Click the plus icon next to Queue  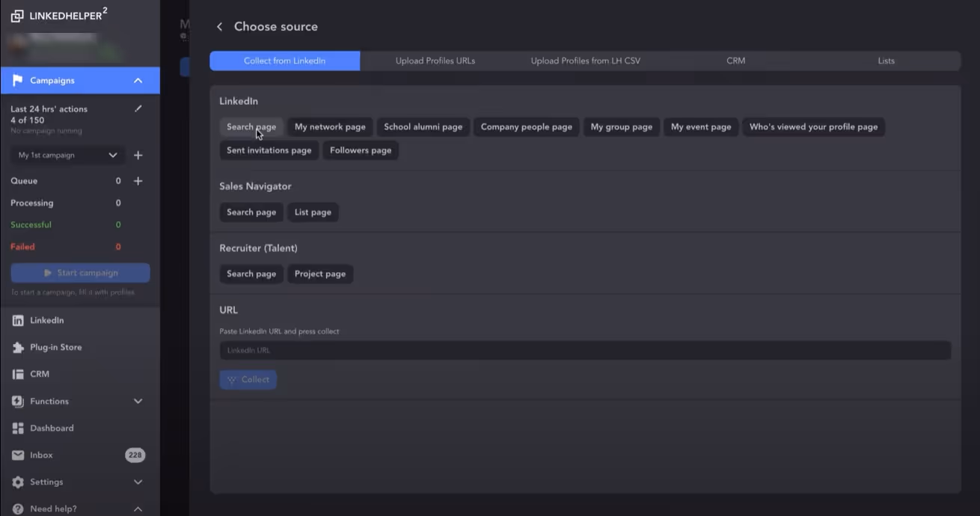point(138,180)
